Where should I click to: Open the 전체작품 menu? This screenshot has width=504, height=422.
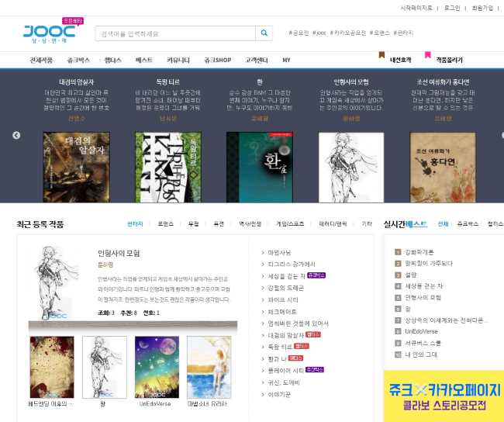pos(41,60)
